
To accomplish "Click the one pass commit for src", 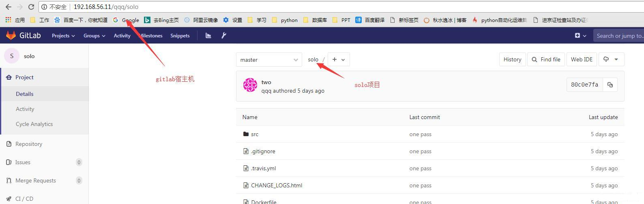I will coord(420,134).
